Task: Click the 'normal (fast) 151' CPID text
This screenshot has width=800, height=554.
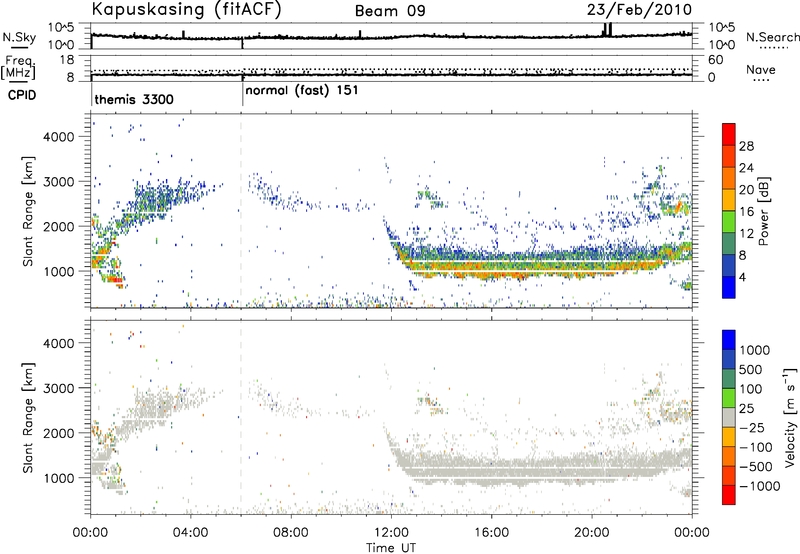Action: pos(302,91)
